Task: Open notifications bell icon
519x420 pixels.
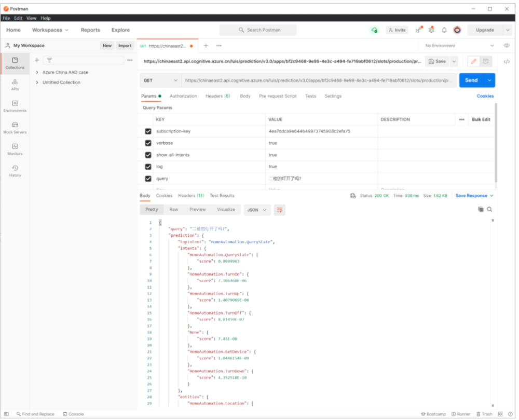Action: click(444, 30)
